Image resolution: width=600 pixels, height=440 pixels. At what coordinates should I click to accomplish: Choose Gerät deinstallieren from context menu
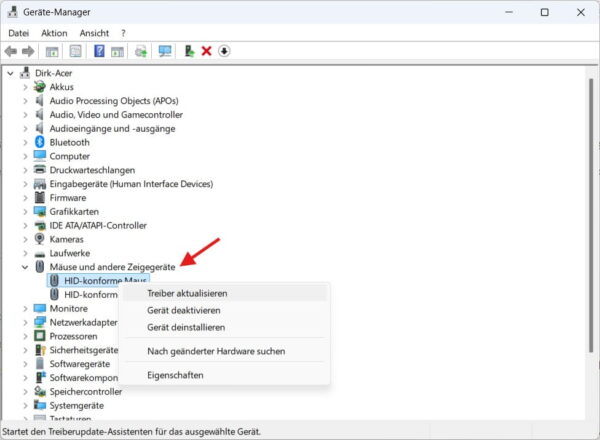click(225, 327)
